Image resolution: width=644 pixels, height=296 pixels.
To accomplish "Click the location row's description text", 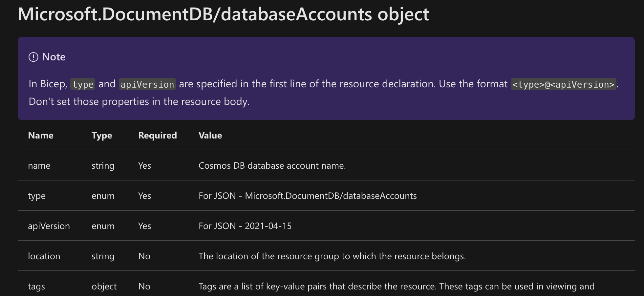I will (332, 256).
